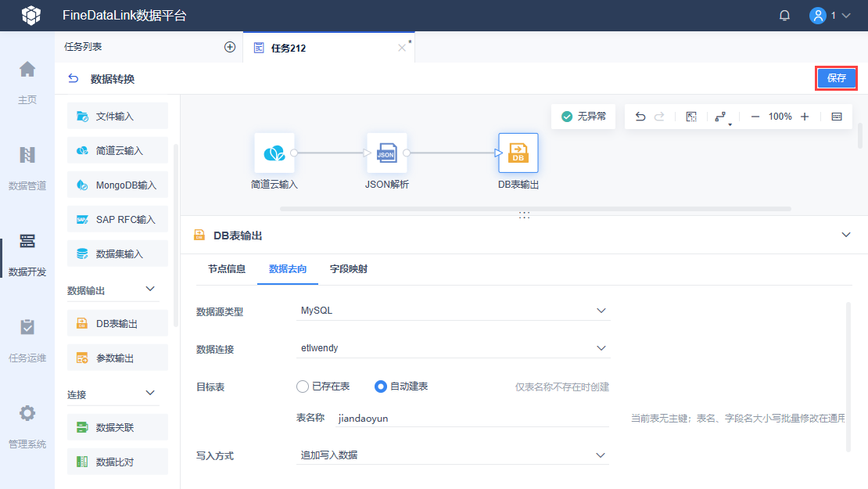This screenshot has height=489, width=868.
Task: Select the DB表输出 operator in list
Action: [117, 323]
